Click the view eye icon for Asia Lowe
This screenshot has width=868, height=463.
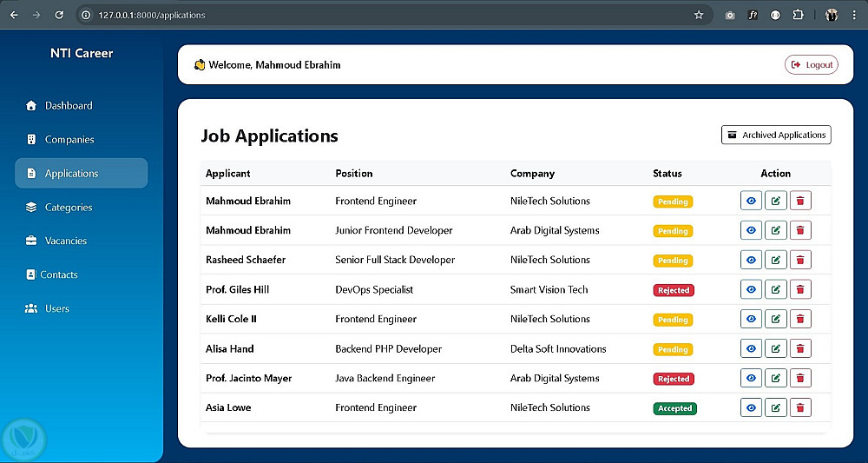point(751,407)
